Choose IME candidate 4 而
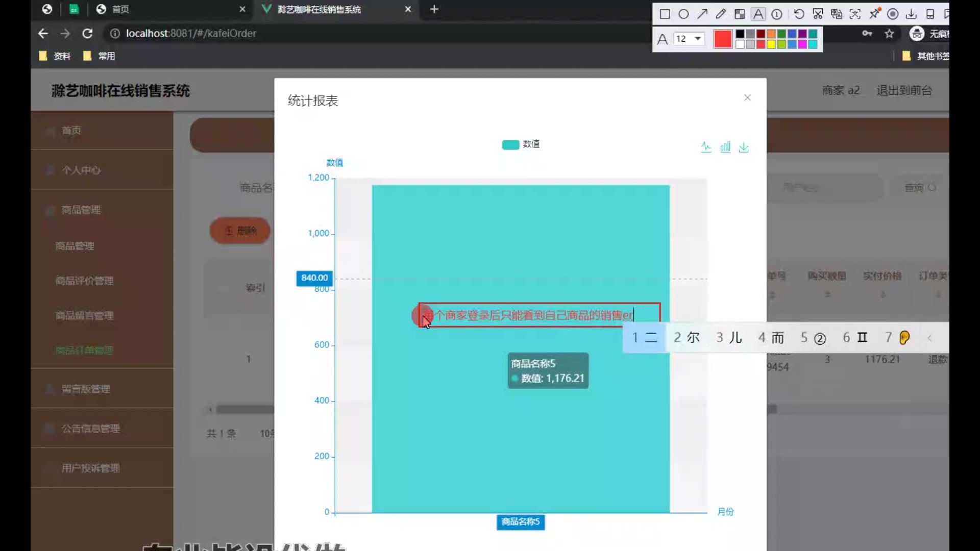The height and width of the screenshot is (551, 980). point(771,338)
